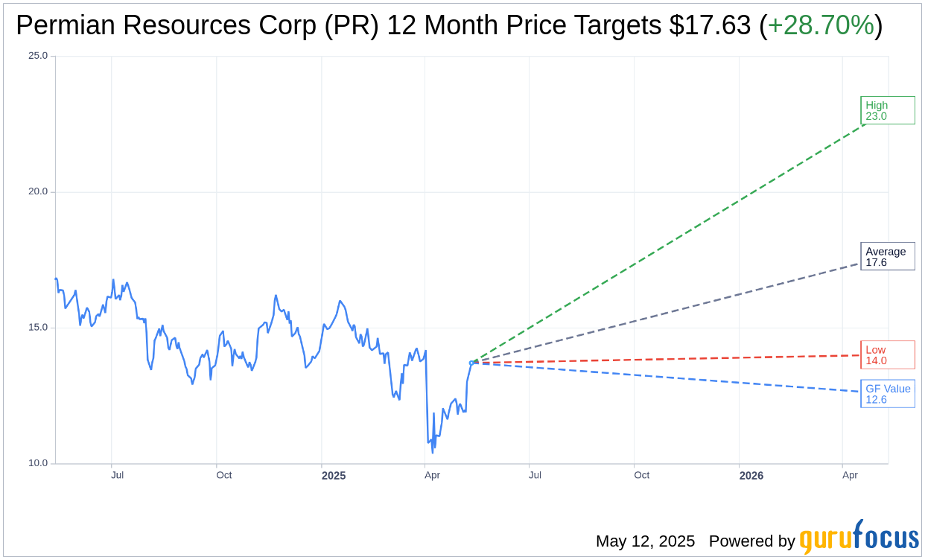Click the +28.70% percentage in title
925x560 pixels.
click(821, 25)
